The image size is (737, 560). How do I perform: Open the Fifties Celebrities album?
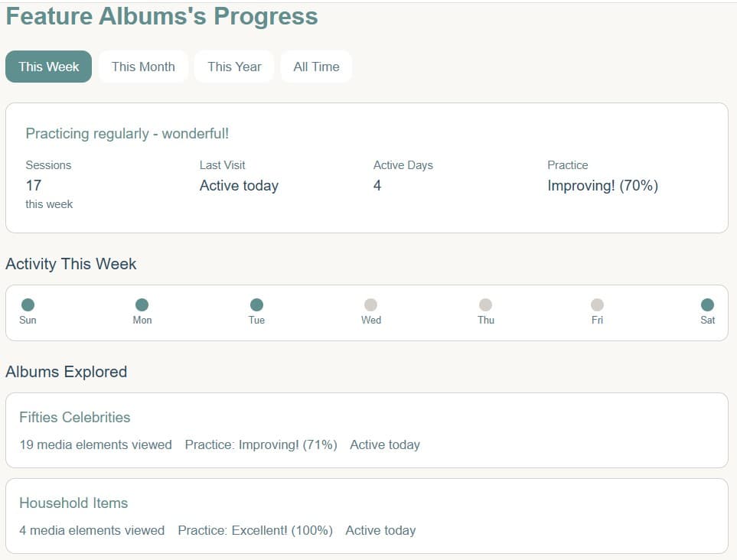[73, 418]
